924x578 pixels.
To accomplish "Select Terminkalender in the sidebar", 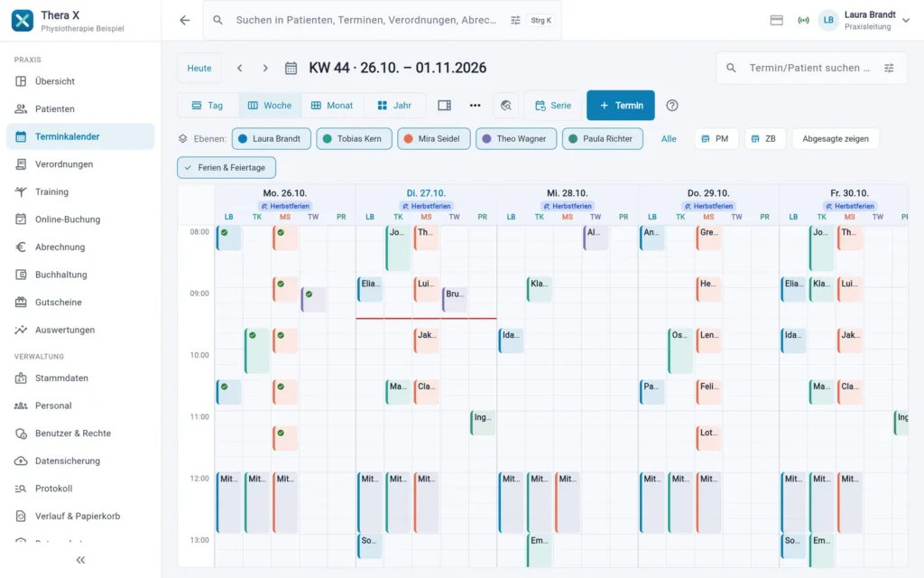I will [80, 136].
